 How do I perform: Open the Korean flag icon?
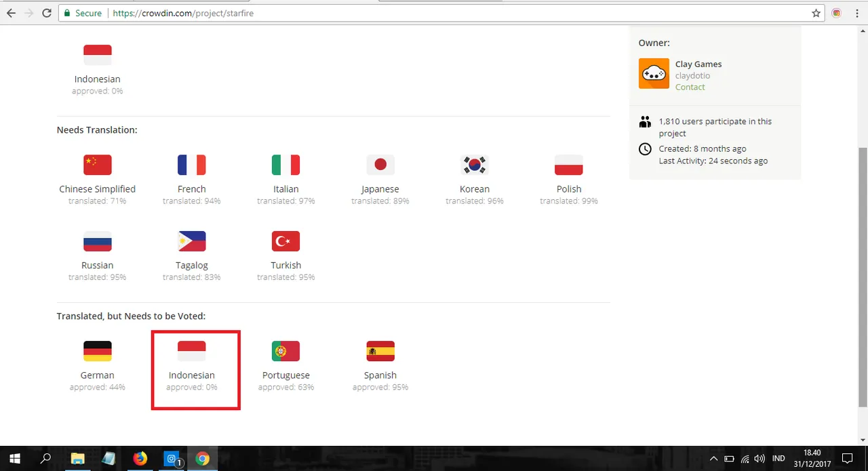coord(475,165)
